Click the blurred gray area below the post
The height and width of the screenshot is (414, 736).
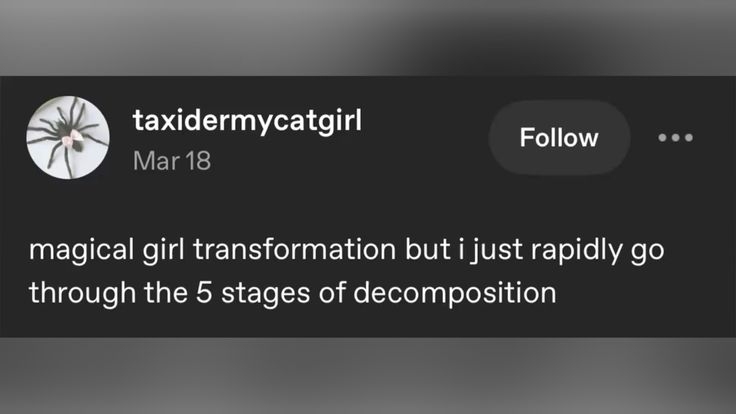(368, 375)
